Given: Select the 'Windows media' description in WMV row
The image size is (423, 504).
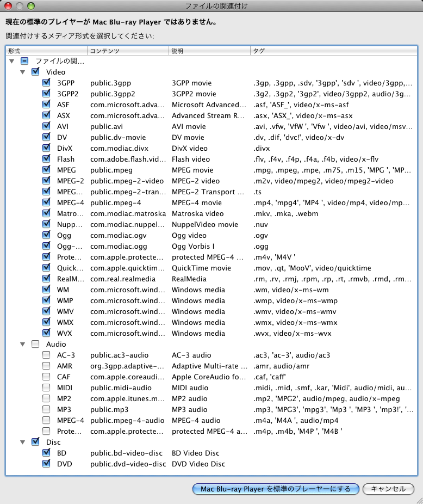Looking at the screenshot, I should tap(198, 312).
